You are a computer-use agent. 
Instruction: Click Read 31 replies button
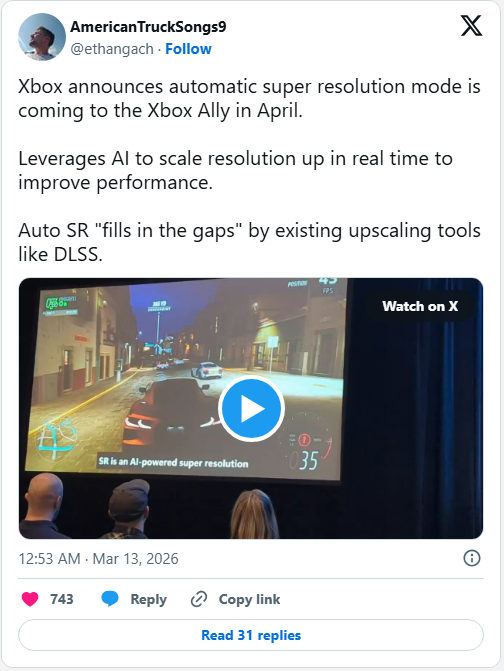click(x=251, y=635)
